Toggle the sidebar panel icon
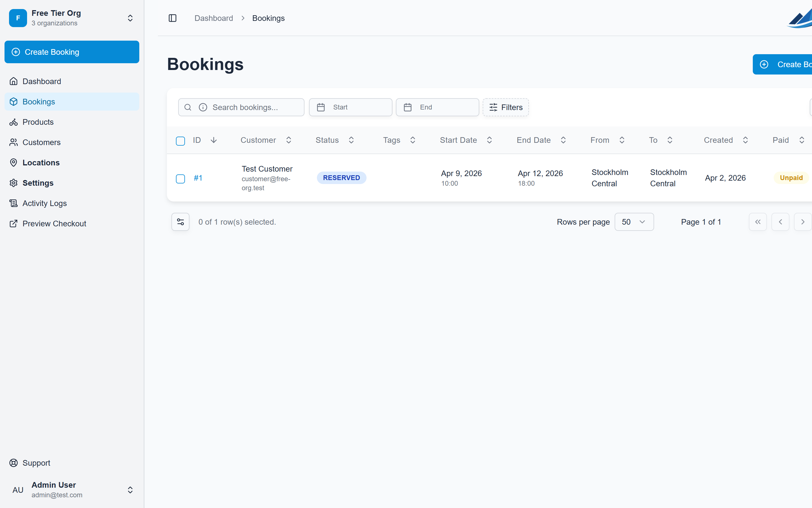 pyautogui.click(x=173, y=18)
